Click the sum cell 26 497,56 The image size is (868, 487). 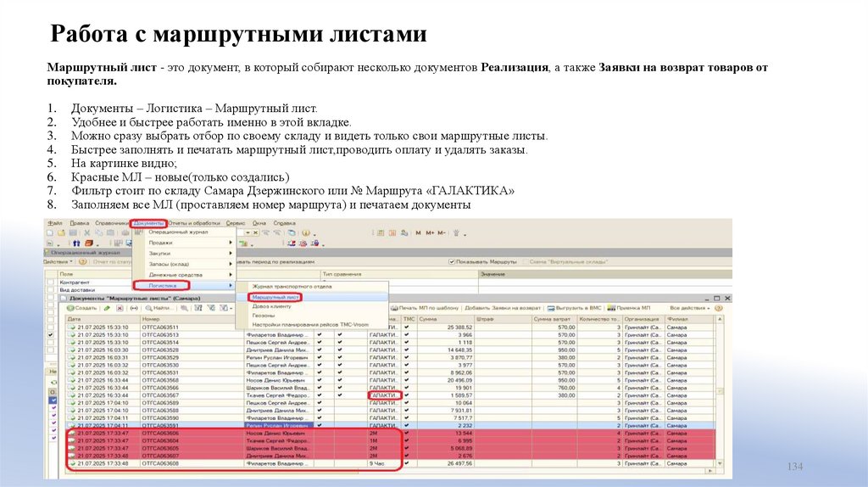tap(446, 463)
